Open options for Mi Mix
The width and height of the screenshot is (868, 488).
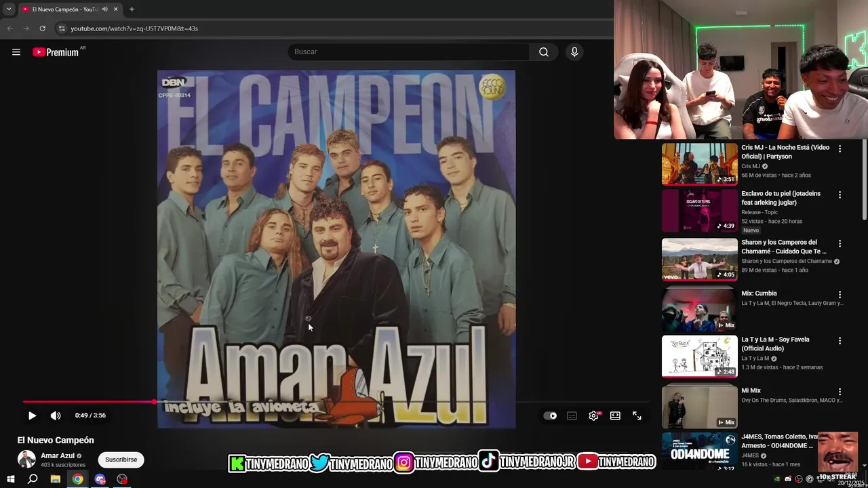click(840, 392)
